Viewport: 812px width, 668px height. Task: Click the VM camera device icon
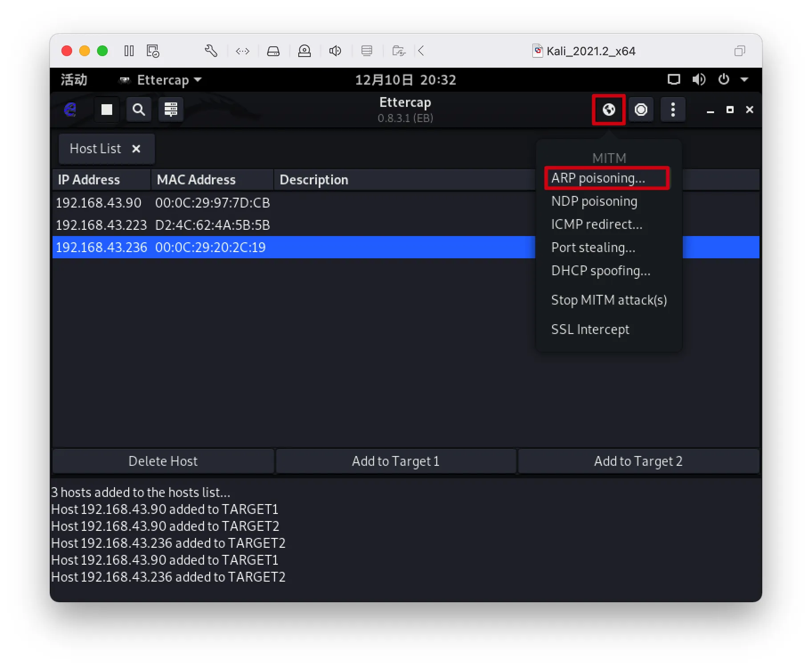click(304, 51)
